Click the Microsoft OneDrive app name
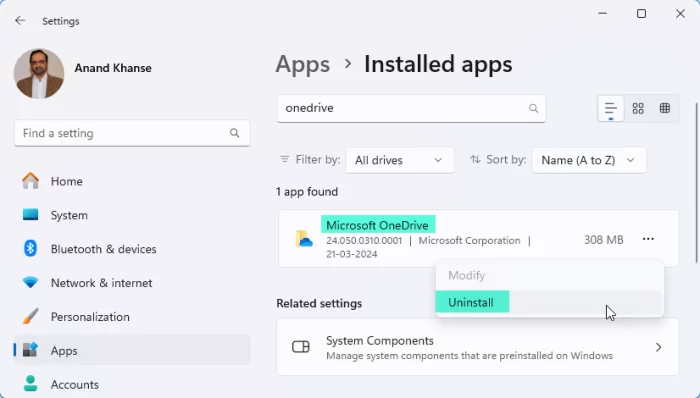The image size is (700, 398). click(377, 225)
